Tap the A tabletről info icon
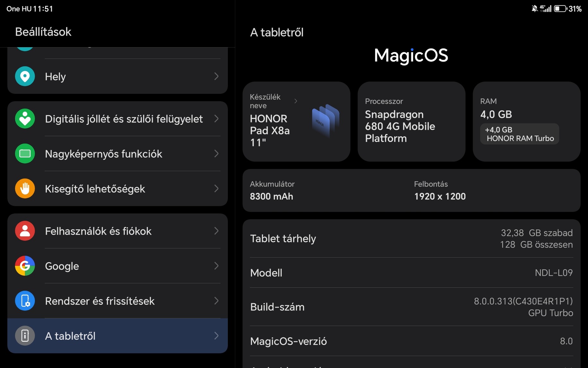588x368 pixels. (25, 336)
